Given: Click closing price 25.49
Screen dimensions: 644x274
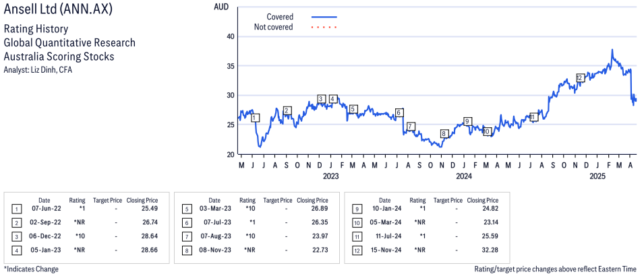Looking at the screenshot, I should (x=150, y=209).
